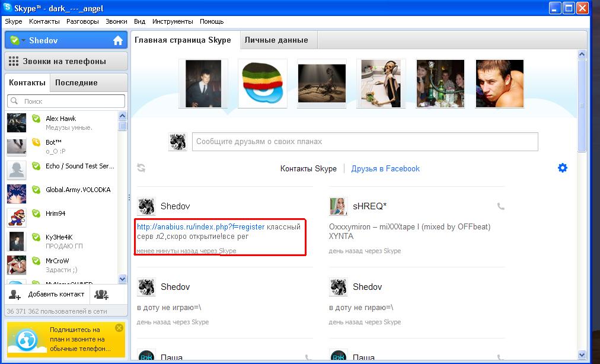Open the status dropdown beside Shedov name
The height and width of the screenshot is (364, 600).
23,40
